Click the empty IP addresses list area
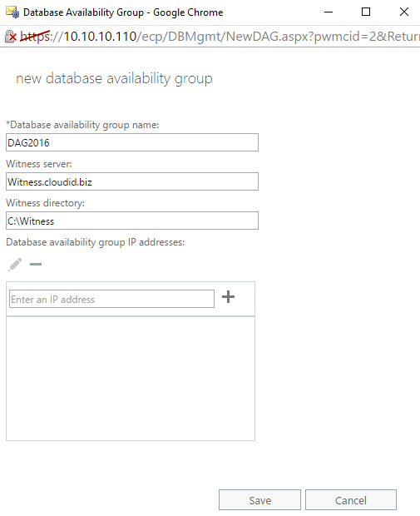This screenshot has width=420, height=516. point(131,379)
